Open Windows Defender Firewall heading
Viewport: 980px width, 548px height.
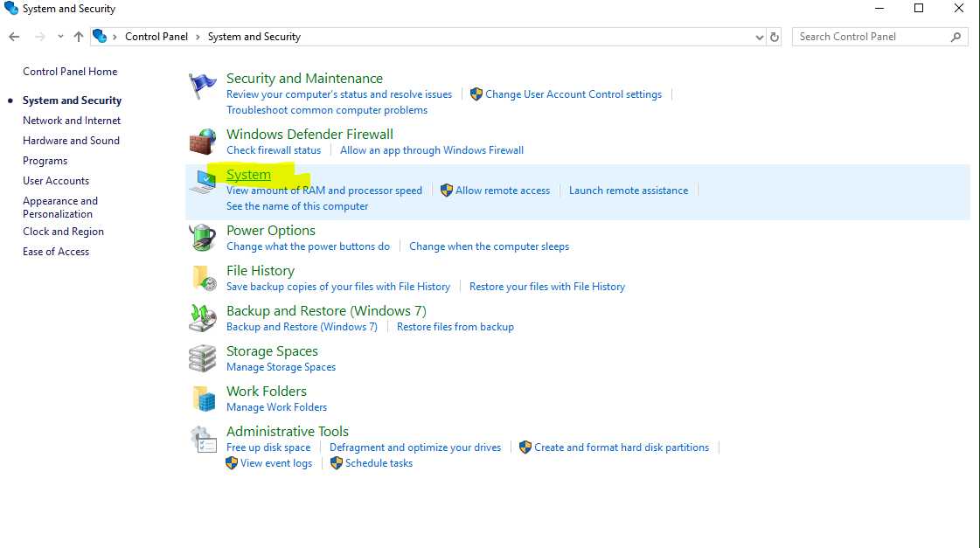310,135
